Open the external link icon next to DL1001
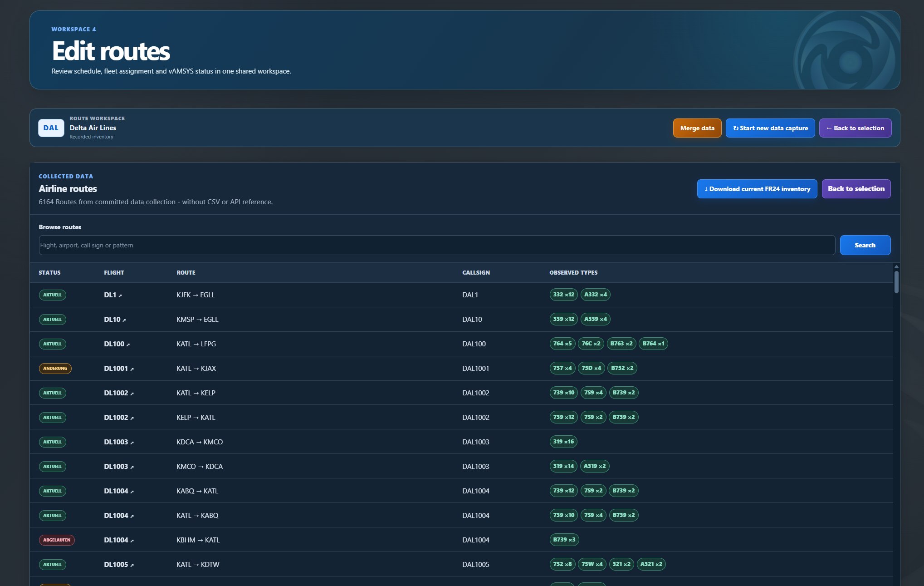 (x=132, y=369)
